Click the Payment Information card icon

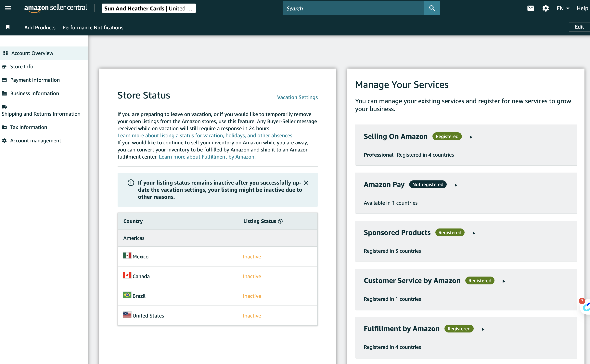4,80
